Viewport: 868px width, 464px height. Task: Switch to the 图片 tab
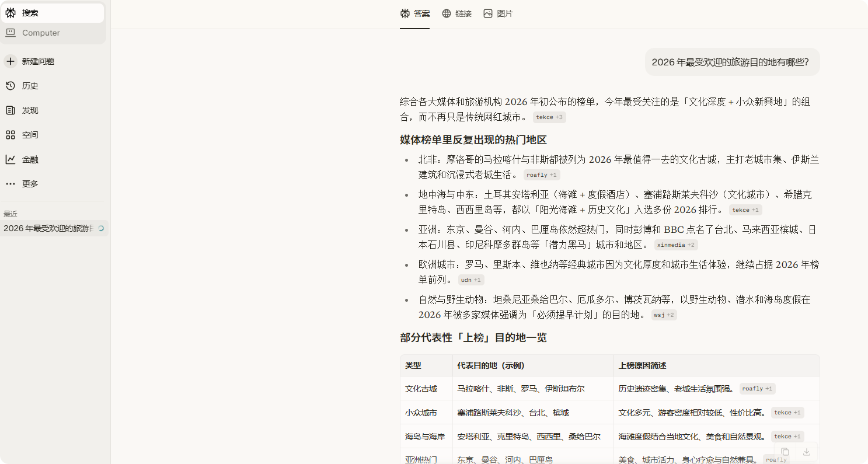pyautogui.click(x=498, y=13)
